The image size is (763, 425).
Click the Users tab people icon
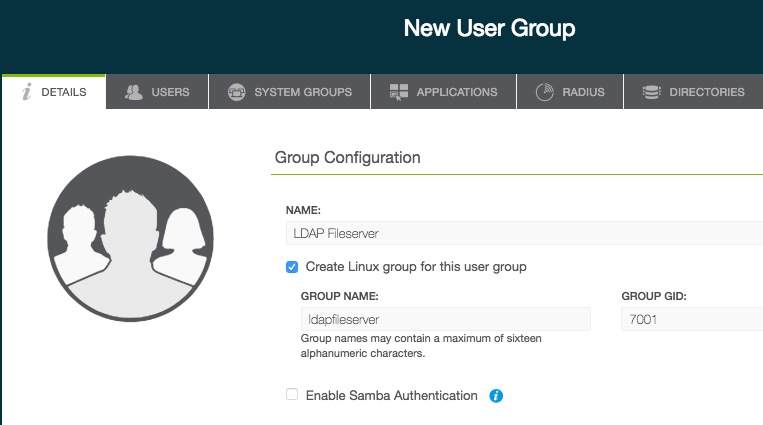point(133,92)
